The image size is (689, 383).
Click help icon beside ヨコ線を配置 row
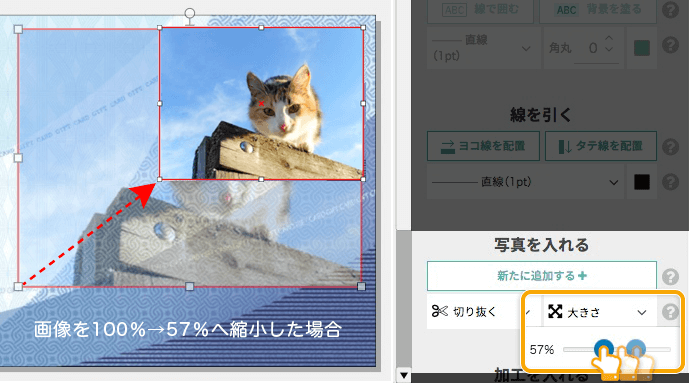[671, 146]
